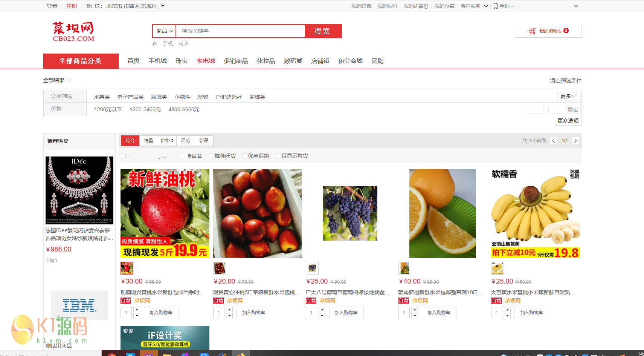Select small swatch thumbnail under the ¥40.00 oranges
644x356 pixels.
(x=405, y=268)
